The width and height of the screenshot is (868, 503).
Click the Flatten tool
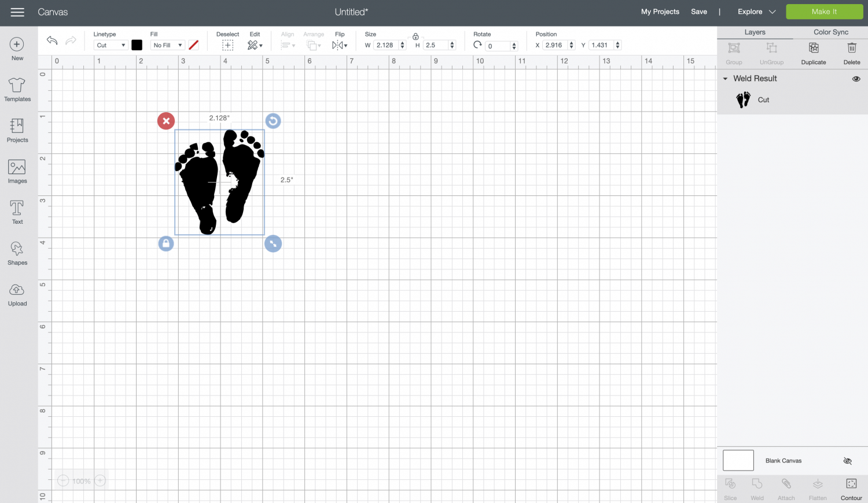click(x=818, y=489)
